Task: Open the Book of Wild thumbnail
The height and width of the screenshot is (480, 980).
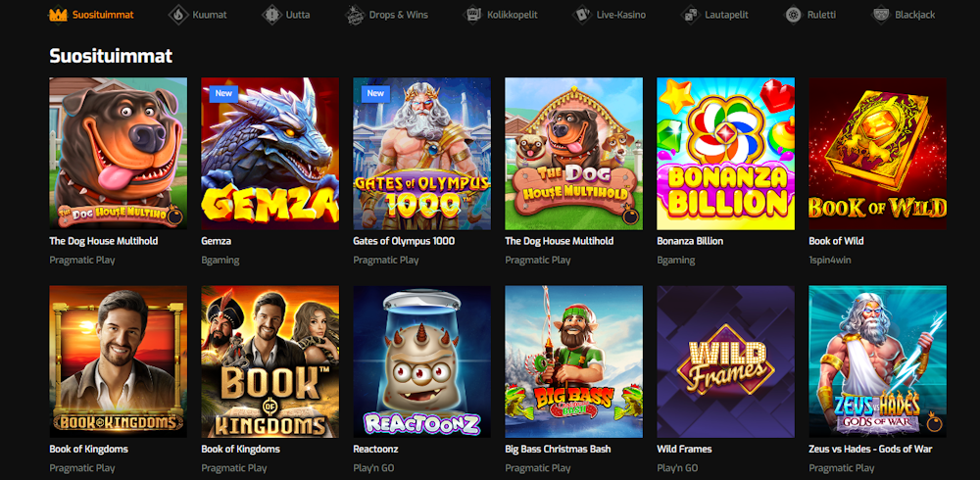Action: tap(877, 153)
